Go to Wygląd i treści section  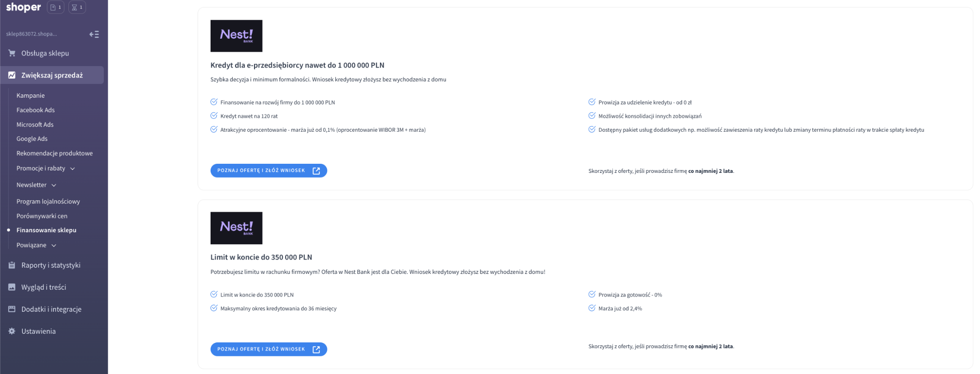pos(44,287)
